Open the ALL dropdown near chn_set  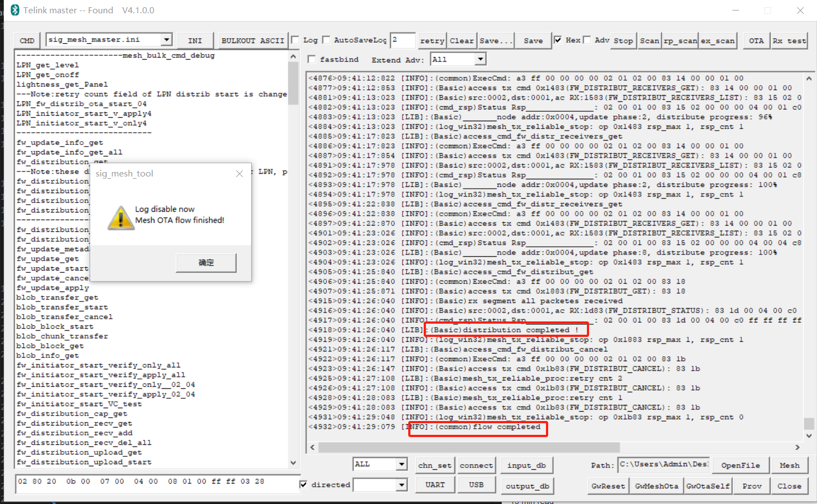[x=402, y=464]
